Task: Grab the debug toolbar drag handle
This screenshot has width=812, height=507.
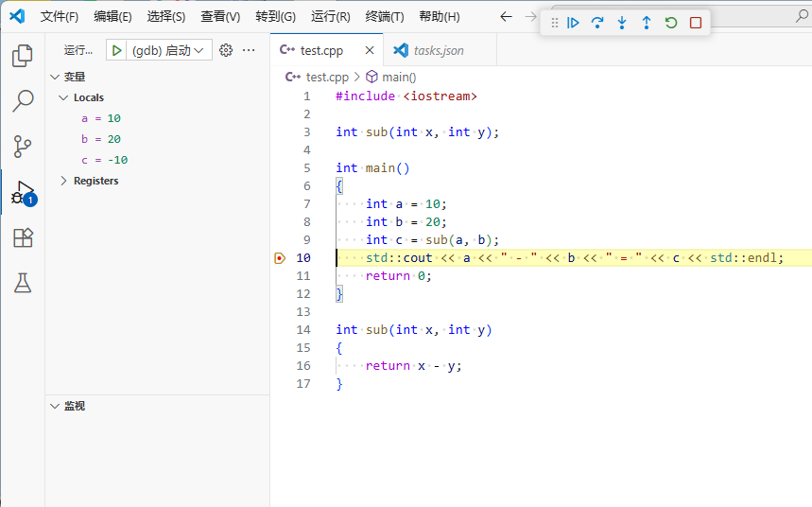Action: click(555, 23)
